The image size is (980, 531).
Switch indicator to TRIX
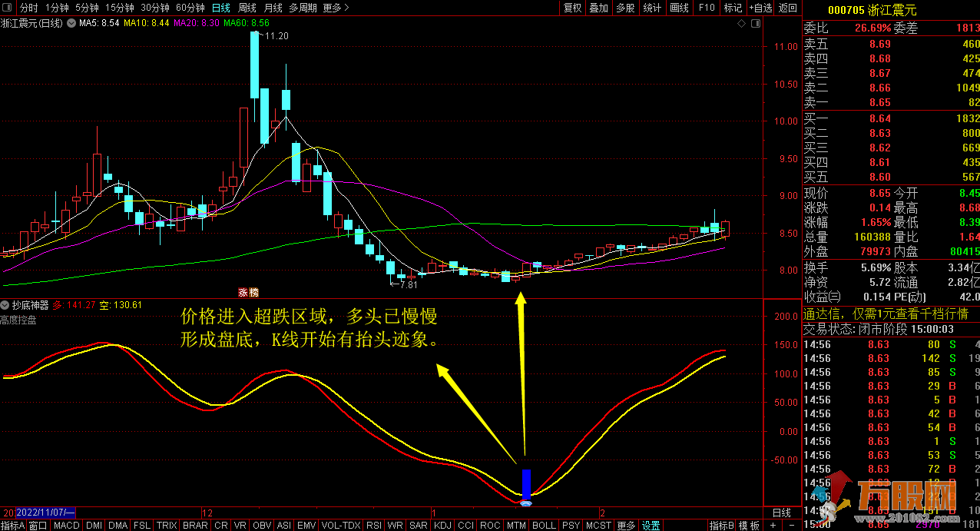167,526
